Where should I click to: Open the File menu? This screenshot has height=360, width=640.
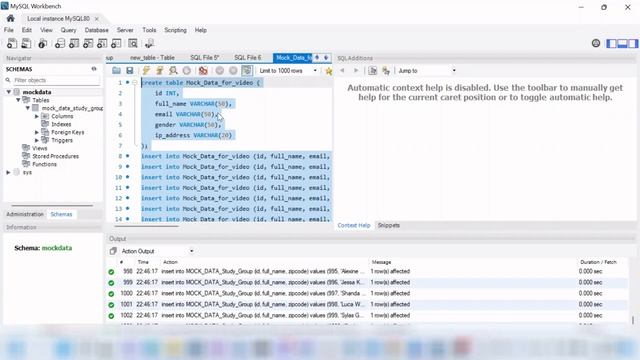tap(9, 30)
